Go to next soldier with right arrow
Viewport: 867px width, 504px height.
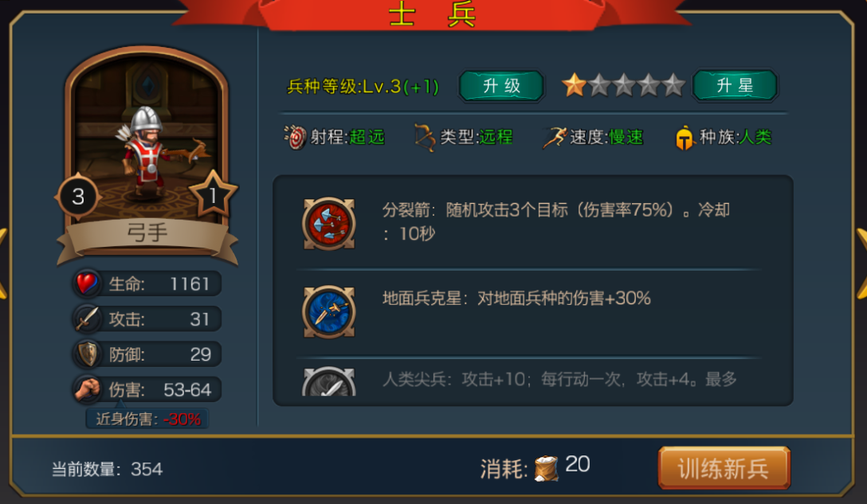(861, 263)
